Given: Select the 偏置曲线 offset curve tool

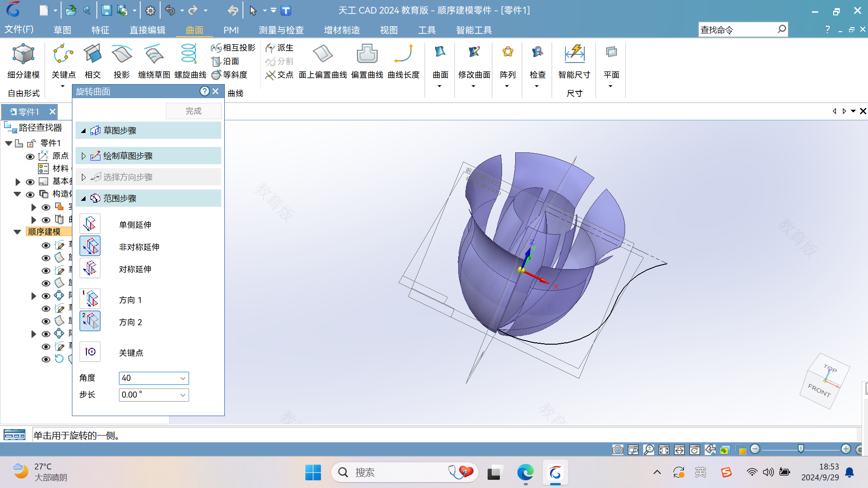Looking at the screenshot, I should pyautogui.click(x=367, y=62).
